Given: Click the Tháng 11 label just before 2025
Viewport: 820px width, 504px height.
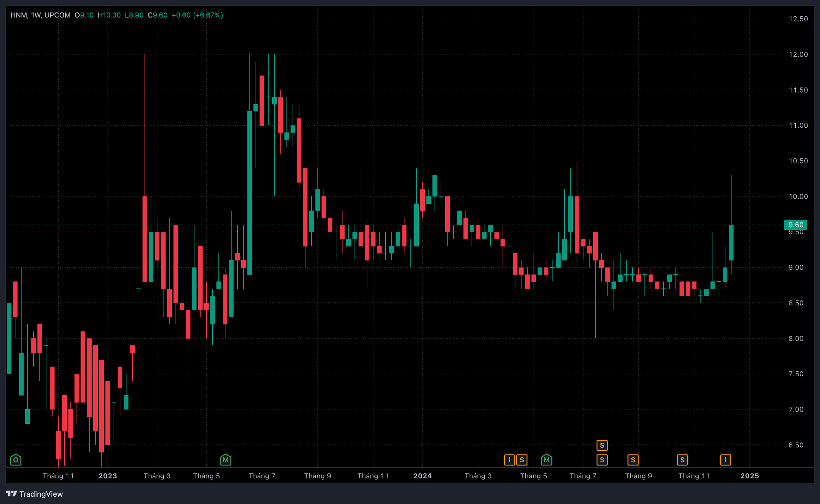Looking at the screenshot, I should coord(694,476).
